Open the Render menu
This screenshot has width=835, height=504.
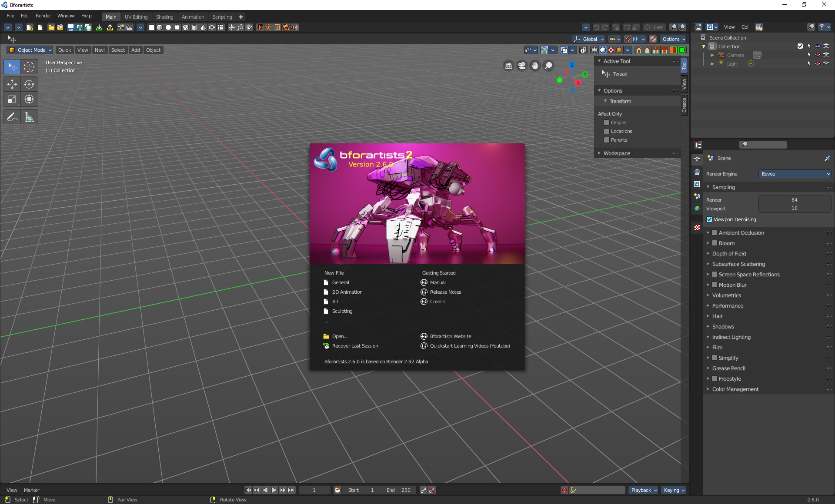(43, 16)
